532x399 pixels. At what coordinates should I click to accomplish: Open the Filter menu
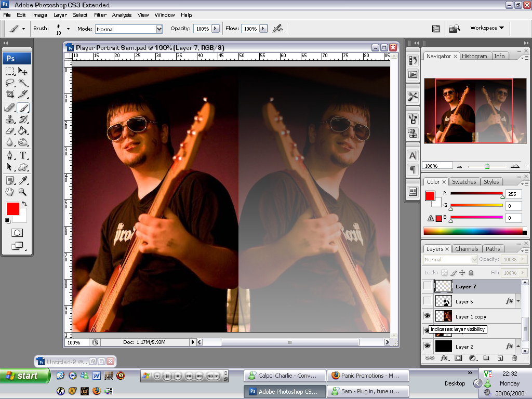[100, 15]
